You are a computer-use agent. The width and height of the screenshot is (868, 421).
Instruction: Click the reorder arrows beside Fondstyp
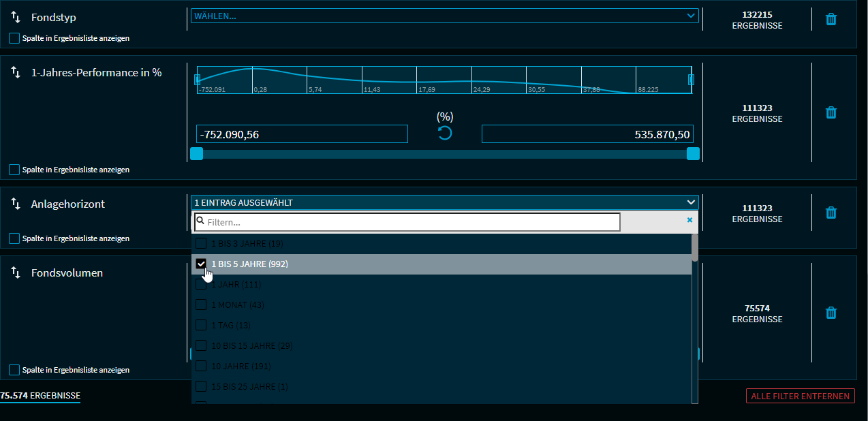coord(16,18)
